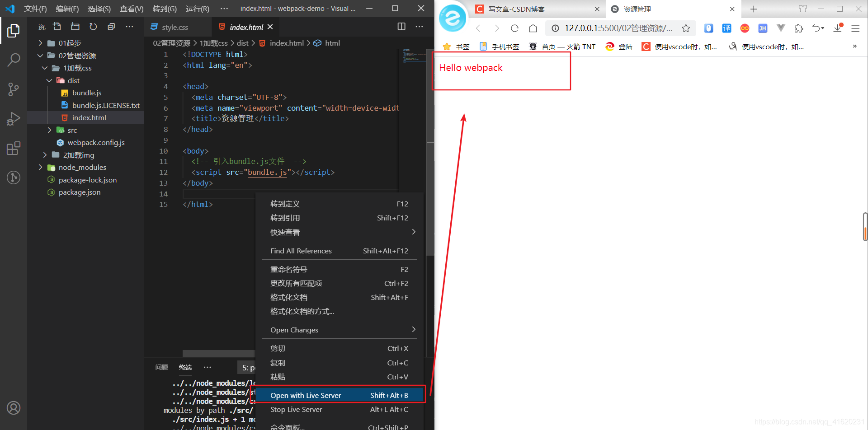The width and height of the screenshot is (868, 430).
Task: Show more bookmarks chevron in browser
Action: pyautogui.click(x=854, y=46)
